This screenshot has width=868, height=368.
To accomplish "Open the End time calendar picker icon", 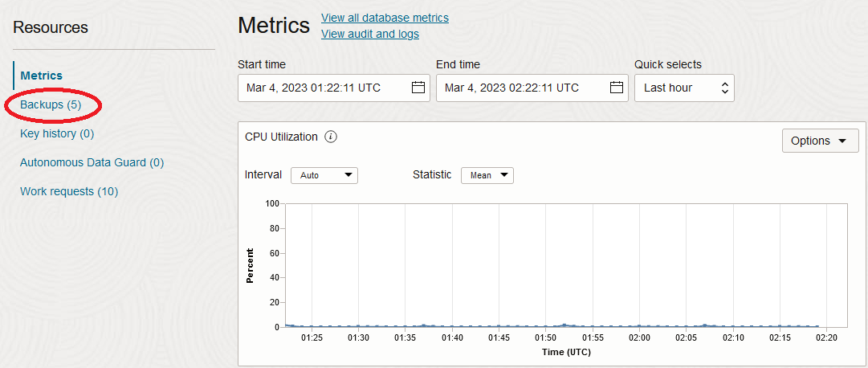I will point(616,88).
